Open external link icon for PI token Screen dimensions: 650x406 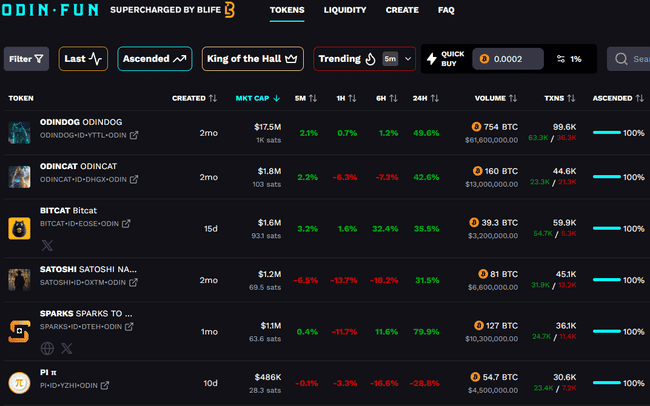coord(105,385)
